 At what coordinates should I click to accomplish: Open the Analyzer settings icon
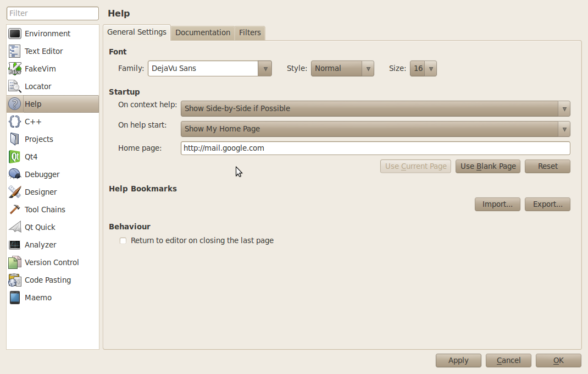(15, 245)
